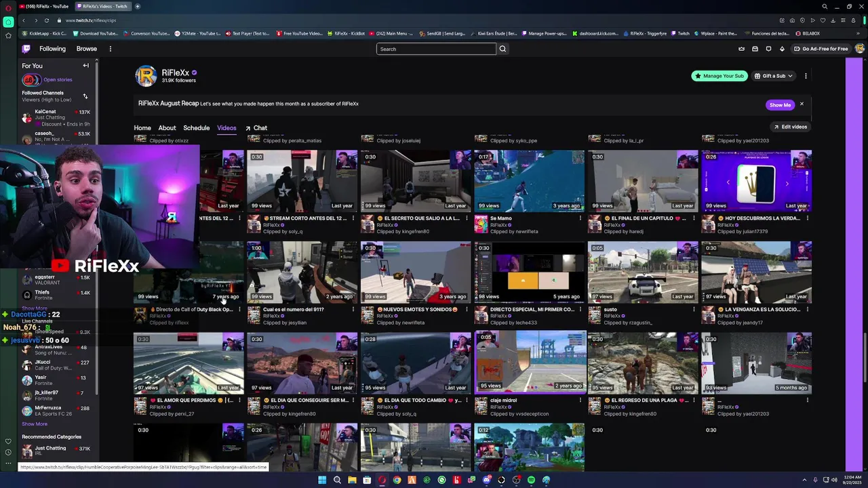This screenshot has width=868, height=488.
Task: Go to Following in top navigation
Action: [x=52, y=49]
